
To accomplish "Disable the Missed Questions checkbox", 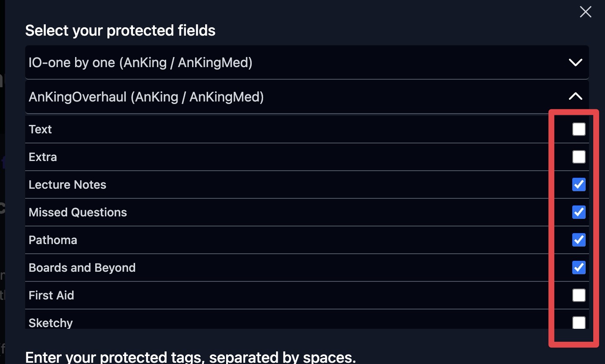I will click(579, 212).
